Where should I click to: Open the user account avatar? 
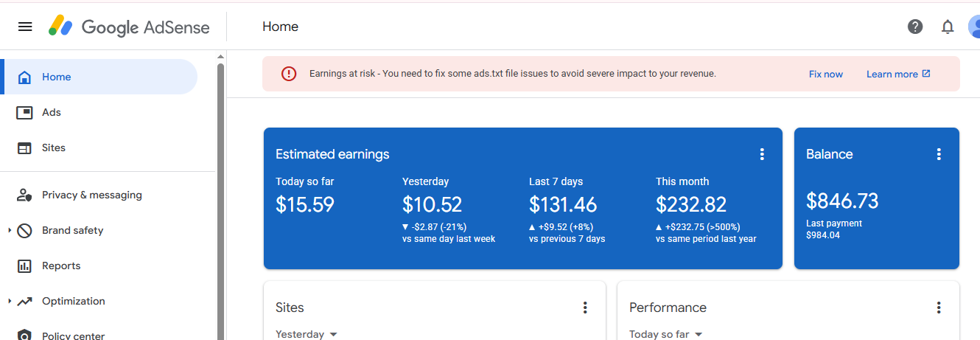pos(973,27)
